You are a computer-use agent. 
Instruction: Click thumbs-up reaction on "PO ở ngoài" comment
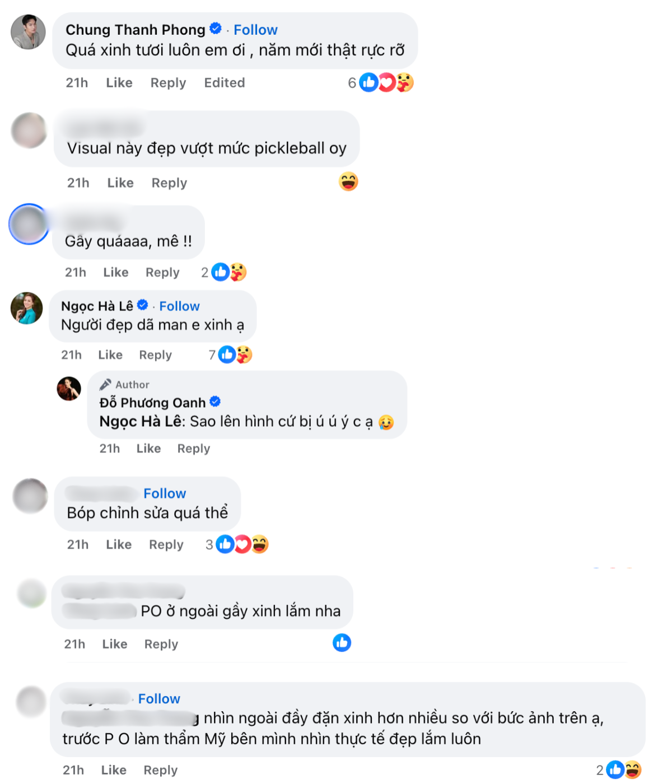[342, 643]
